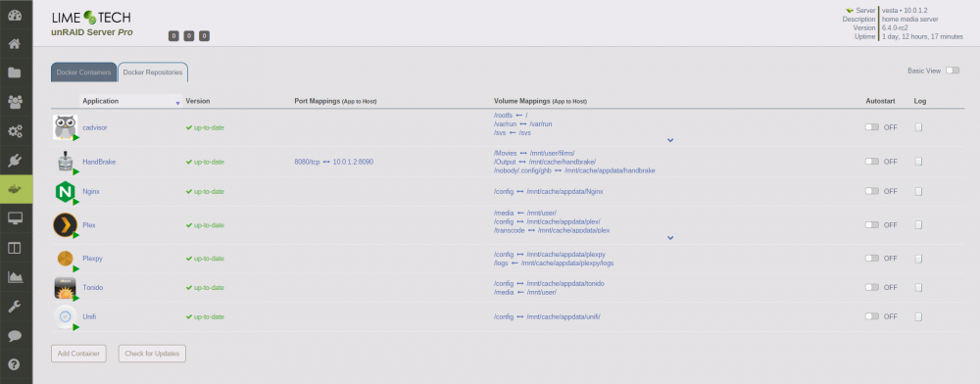Click the Add Container button
Screen dimensions: 980x384
pyautogui.click(x=78, y=354)
